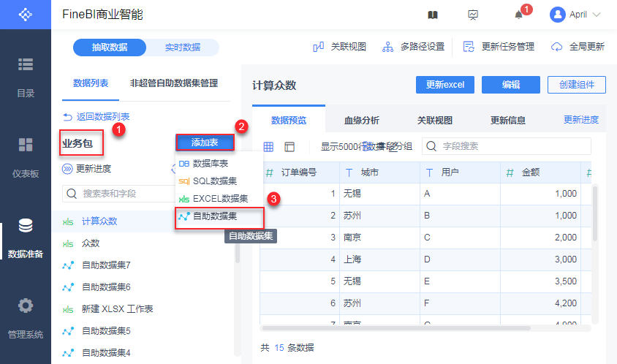
Task: Open the 添加表 dropdown button
Action: pos(205,142)
